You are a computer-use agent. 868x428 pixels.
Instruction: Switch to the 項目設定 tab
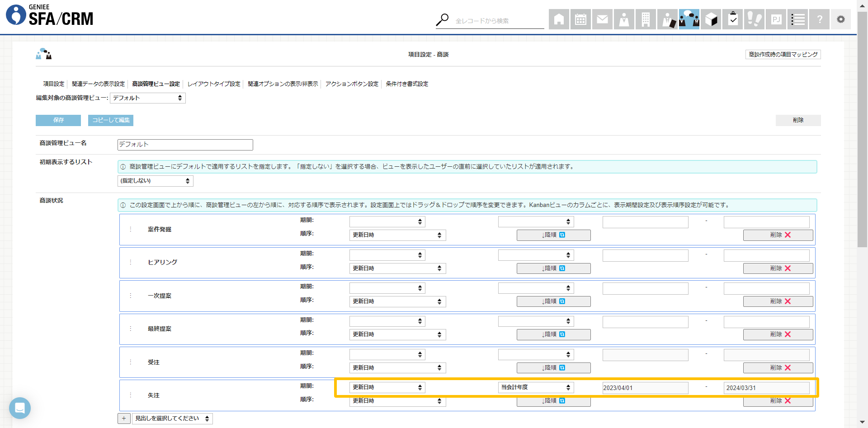click(54, 84)
